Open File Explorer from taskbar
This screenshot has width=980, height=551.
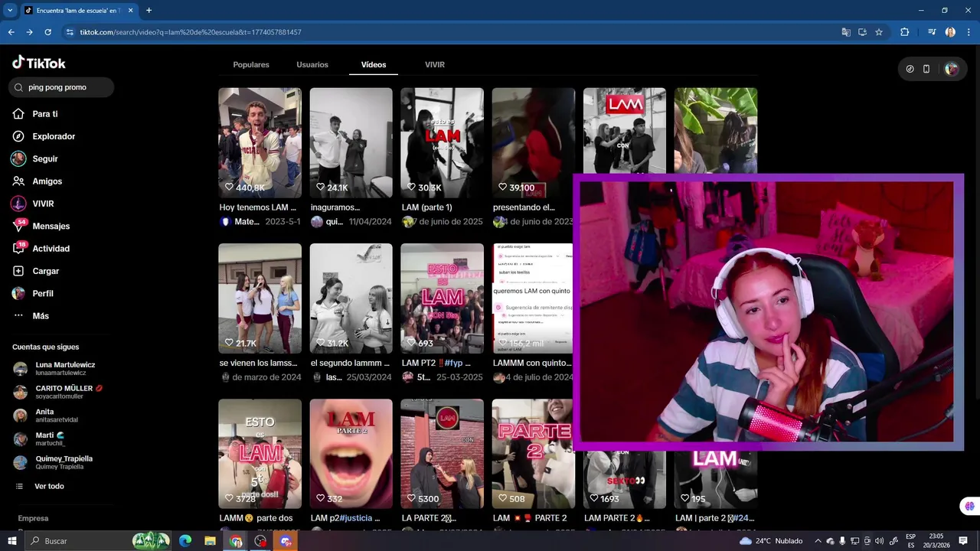tap(210, 541)
